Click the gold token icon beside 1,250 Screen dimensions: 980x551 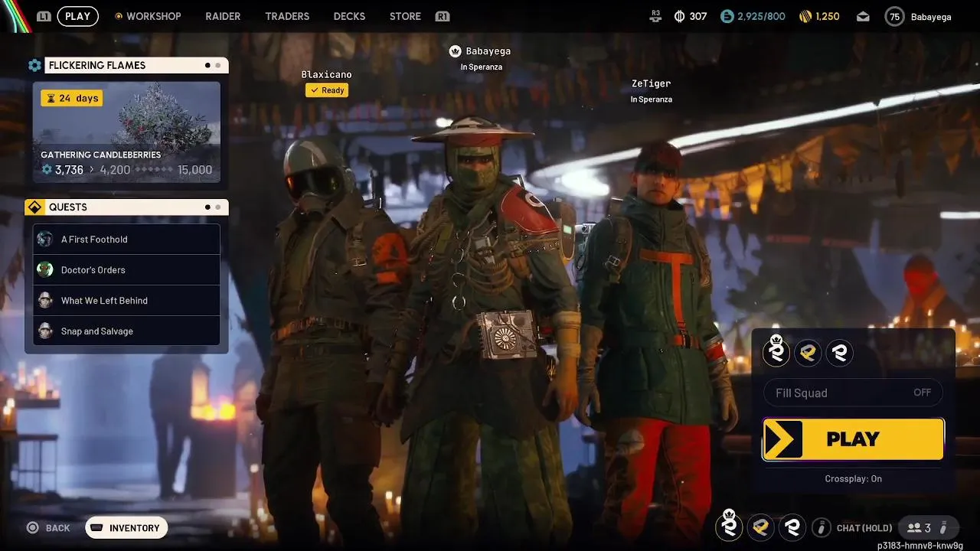(805, 16)
